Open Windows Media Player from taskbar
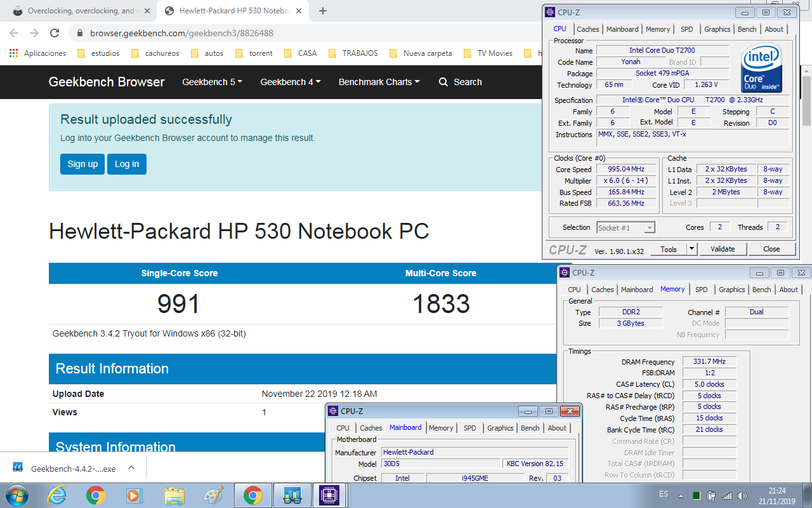This screenshot has height=508, width=812. (x=134, y=495)
